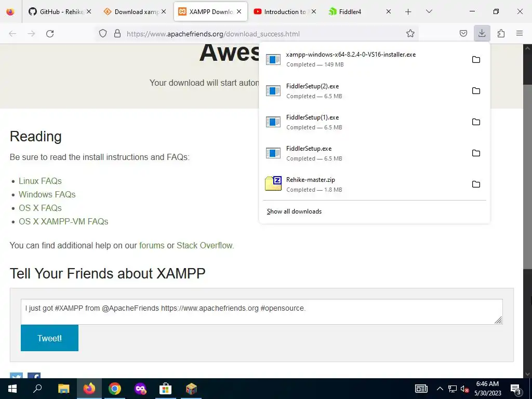Image resolution: width=532 pixels, height=399 pixels.
Task: Show xampp installer in its folder
Action: [476, 60]
